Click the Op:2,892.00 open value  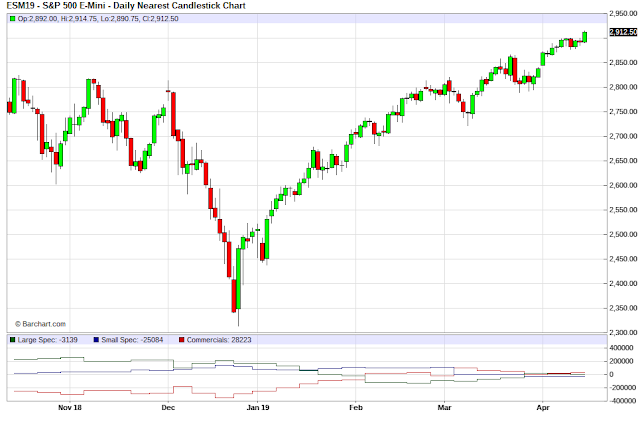coord(38,19)
